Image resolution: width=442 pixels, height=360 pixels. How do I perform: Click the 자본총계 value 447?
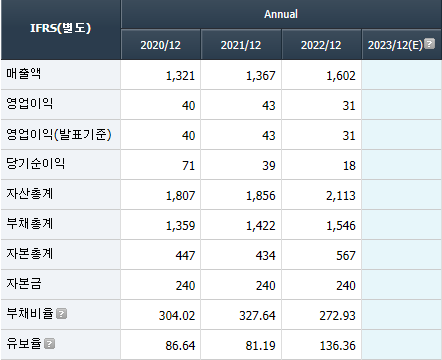click(x=185, y=256)
